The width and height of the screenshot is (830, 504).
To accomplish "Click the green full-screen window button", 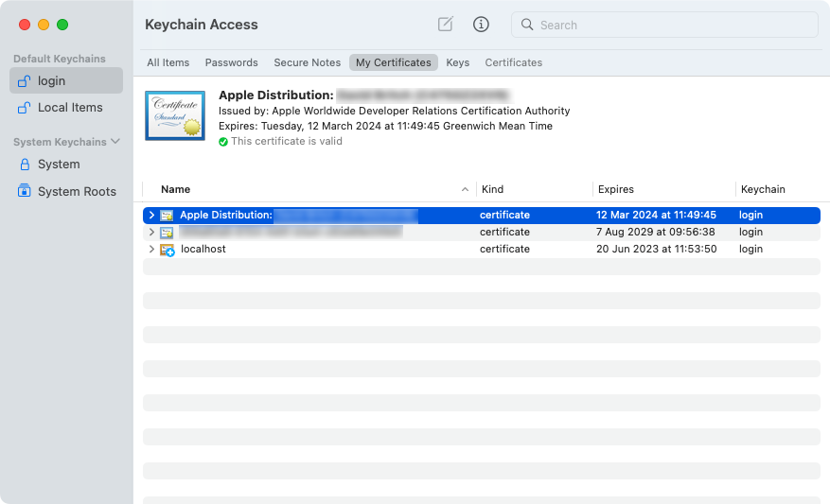I will [62, 25].
